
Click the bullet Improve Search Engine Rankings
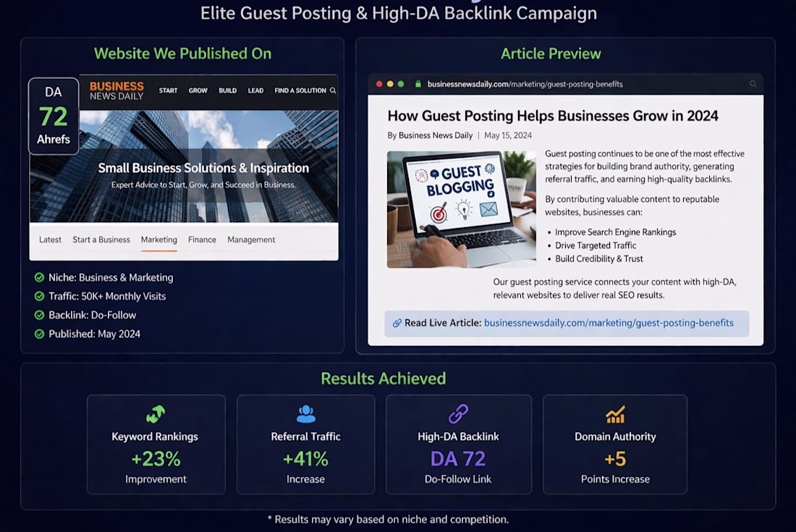(615, 232)
